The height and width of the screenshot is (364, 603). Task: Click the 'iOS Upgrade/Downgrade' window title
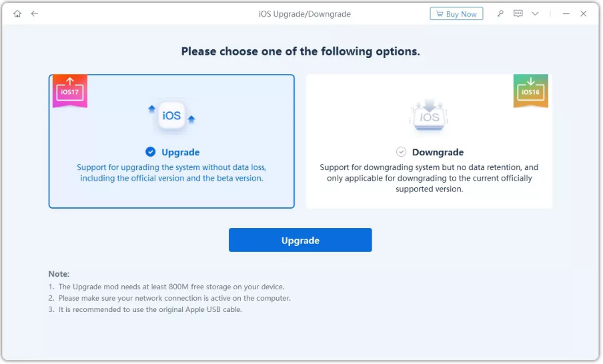click(x=305, y=14)
